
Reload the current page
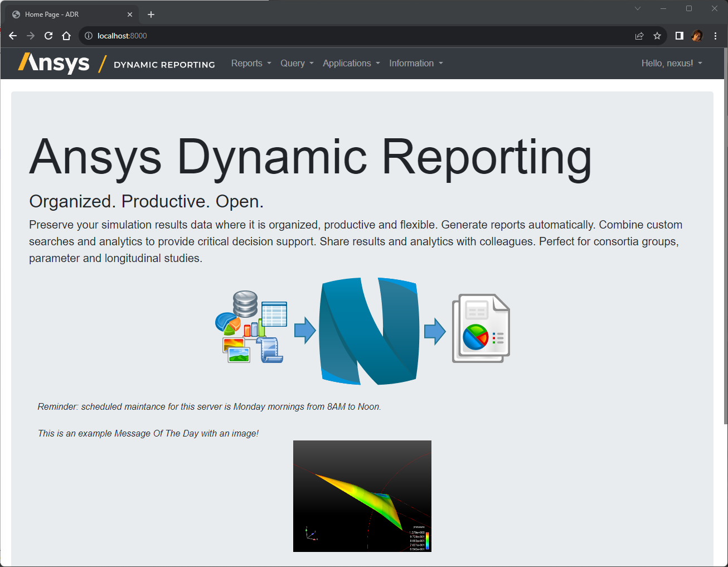tap(48, 36)
